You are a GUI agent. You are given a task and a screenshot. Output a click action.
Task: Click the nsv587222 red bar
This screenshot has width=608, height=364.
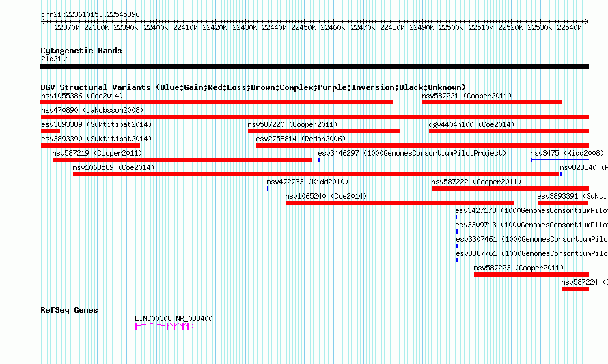pyautogui.click(x=510, y=188)
